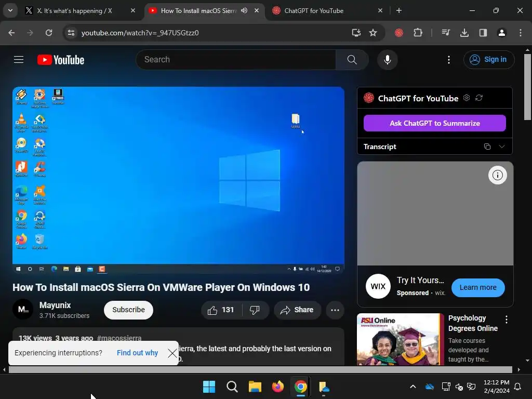This screenshot has height=399, width=532.
Task: Click the address bar URL
Action: point(140,33)
